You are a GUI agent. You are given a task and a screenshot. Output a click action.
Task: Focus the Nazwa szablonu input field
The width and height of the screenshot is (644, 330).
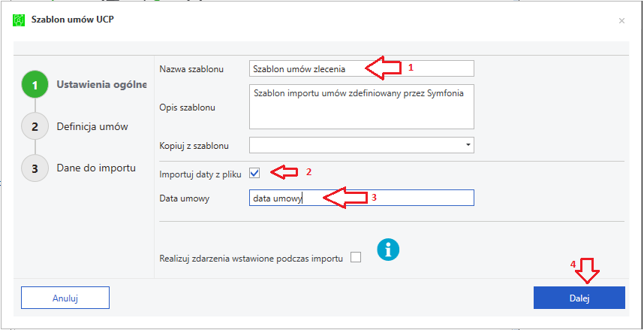pyautogui.click(x=362, y=68)
